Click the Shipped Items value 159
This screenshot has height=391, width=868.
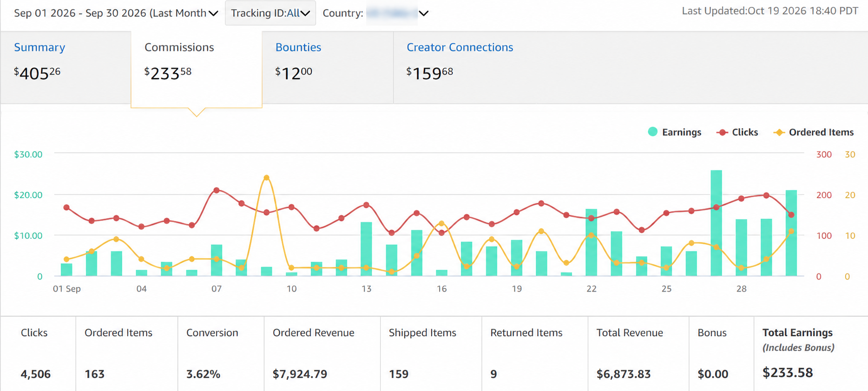click(x=399, y=374)
